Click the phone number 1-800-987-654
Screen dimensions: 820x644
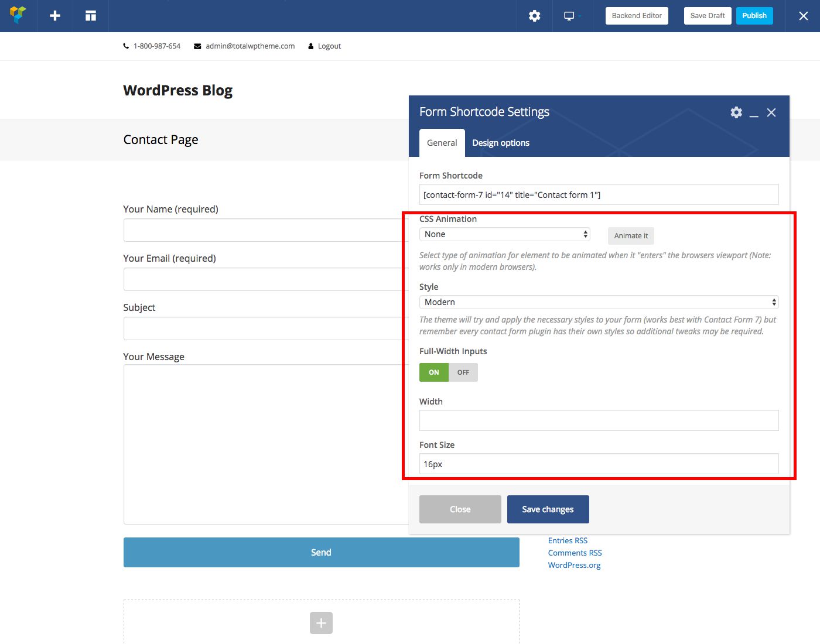click(x=157, y=46)
